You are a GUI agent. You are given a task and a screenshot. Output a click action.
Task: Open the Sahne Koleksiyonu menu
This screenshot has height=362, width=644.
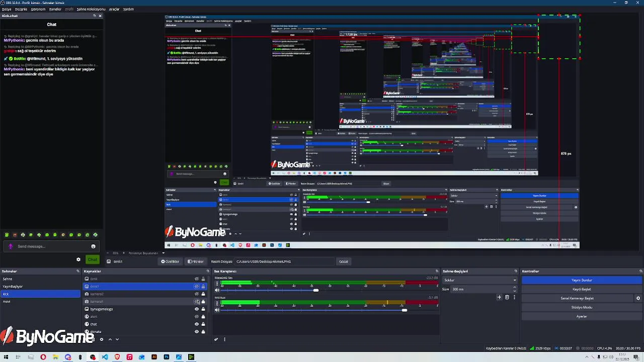tap(91, 9)
